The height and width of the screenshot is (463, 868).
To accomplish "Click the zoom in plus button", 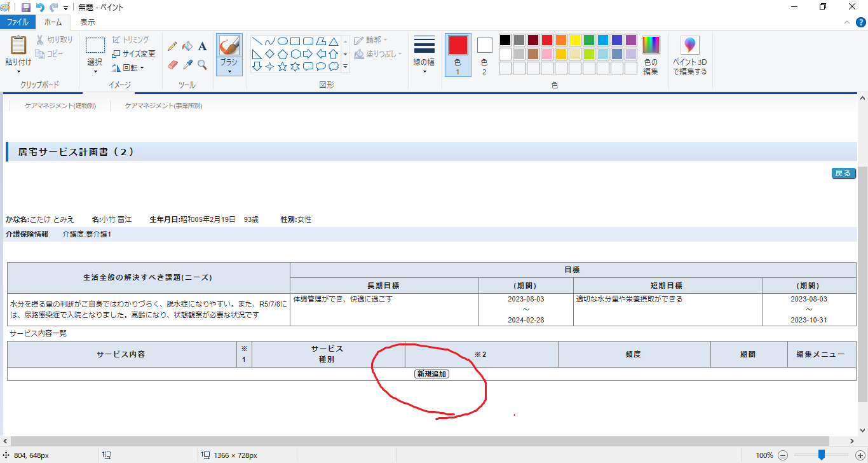I will 860,455.
